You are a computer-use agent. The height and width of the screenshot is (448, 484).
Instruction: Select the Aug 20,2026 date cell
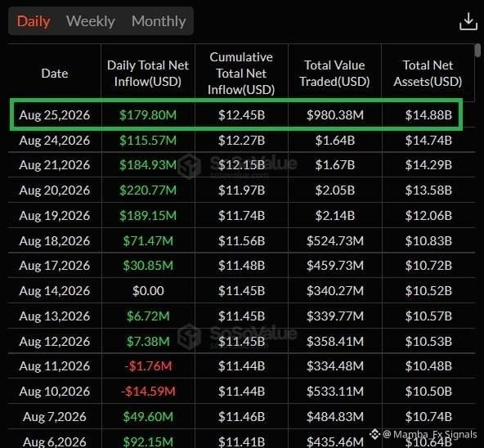(55, 190)
